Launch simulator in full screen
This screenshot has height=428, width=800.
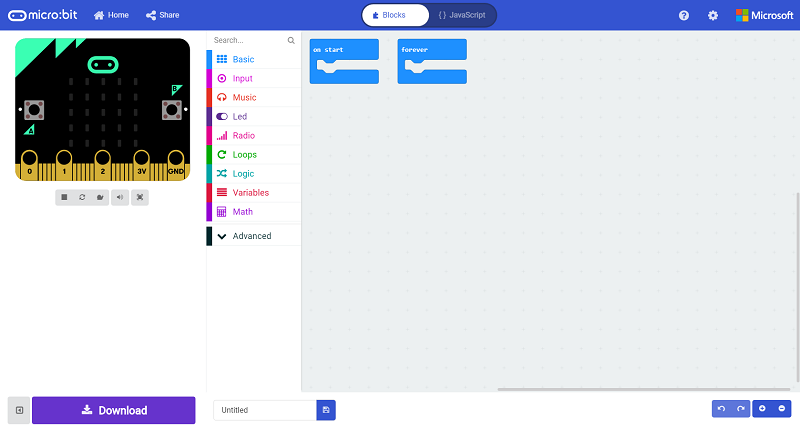pyautogui.click(x=140, y=197)
